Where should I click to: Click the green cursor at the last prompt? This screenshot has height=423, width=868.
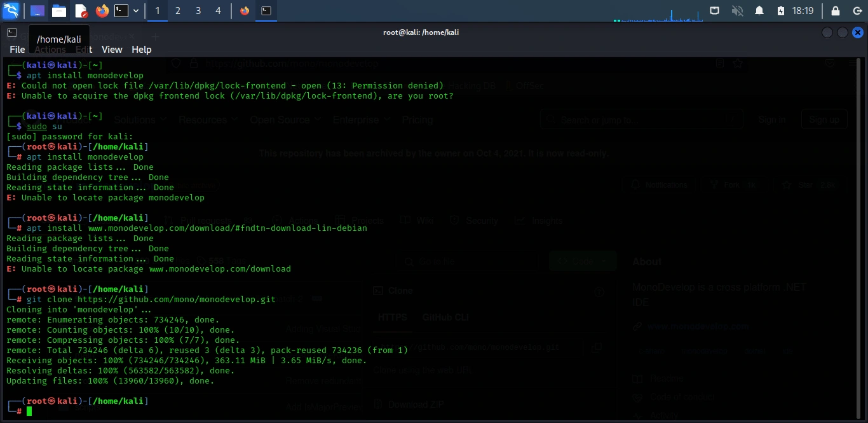(29, 412)
